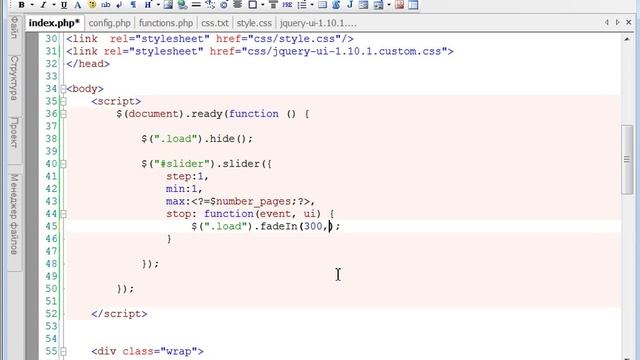Insert horizontal rule icon
The image size is (640, 360).
[x=196, y=5]
